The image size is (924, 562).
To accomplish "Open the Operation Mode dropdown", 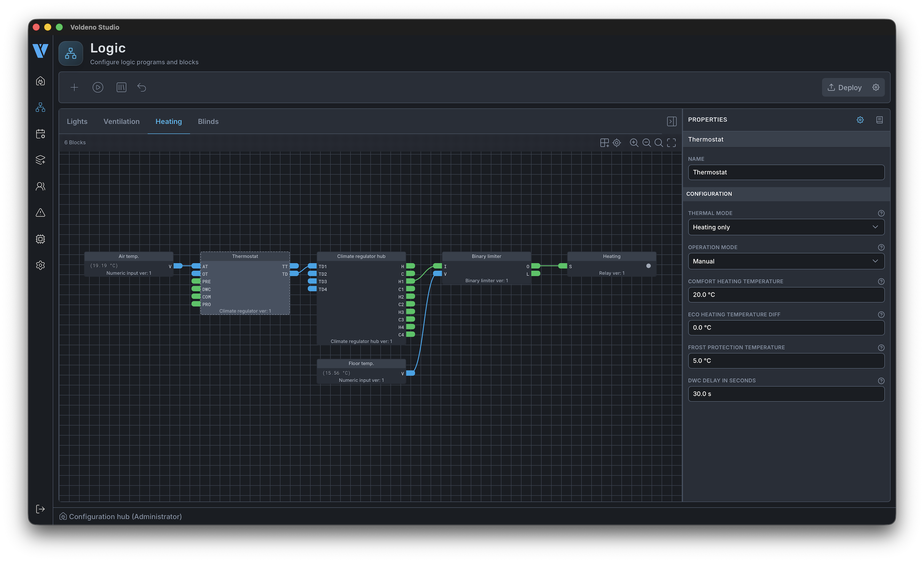I will click(x=786, y=261).
